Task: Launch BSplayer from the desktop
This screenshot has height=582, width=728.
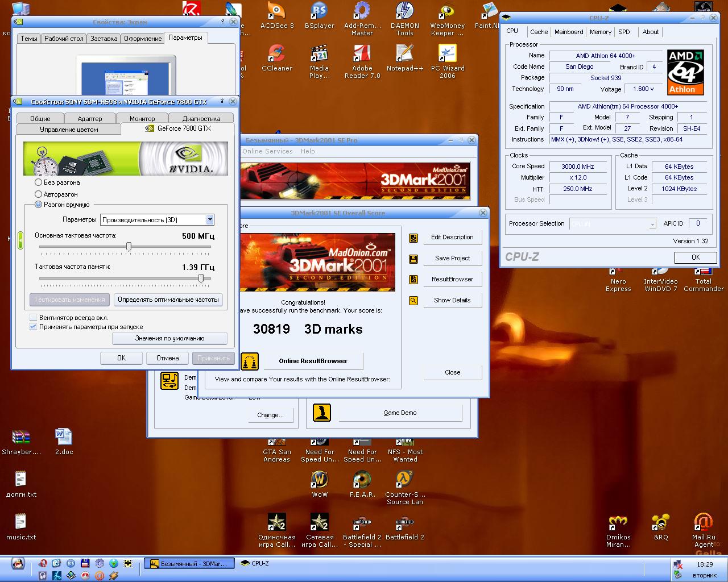Action: pyautogui.click(x=319, y=16)
